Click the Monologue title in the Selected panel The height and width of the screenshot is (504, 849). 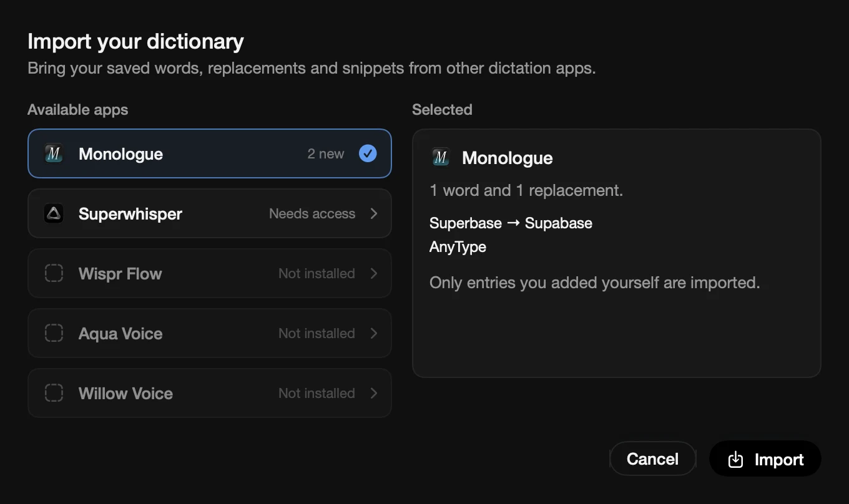(507, 158)
